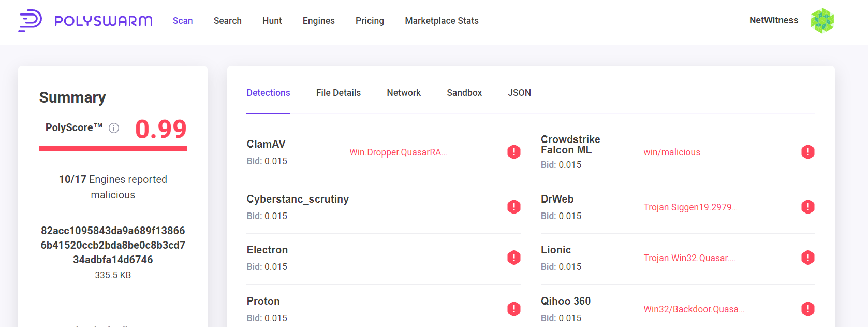Click the Proton malicious alert icon

[513, 309]
